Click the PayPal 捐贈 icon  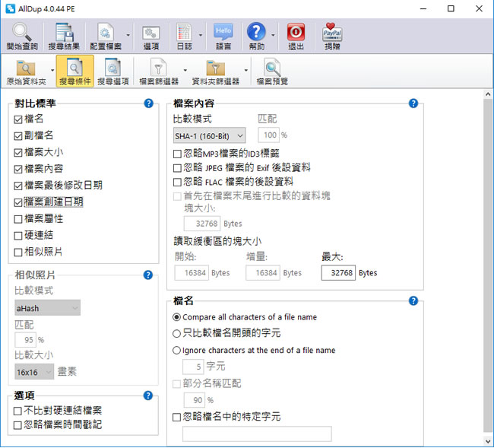point(332,33)
